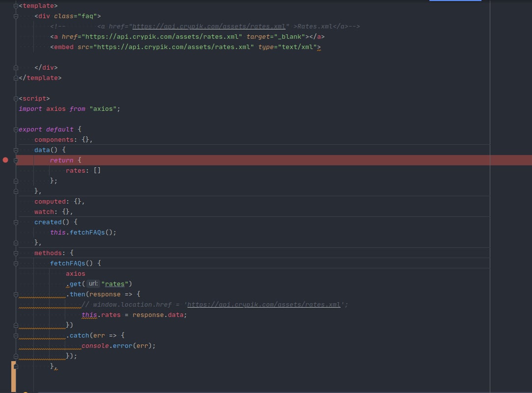The width and height of the screenshot is (532, 393).
Task: Collapse the data() function fold marker
Action: (16, 150)
